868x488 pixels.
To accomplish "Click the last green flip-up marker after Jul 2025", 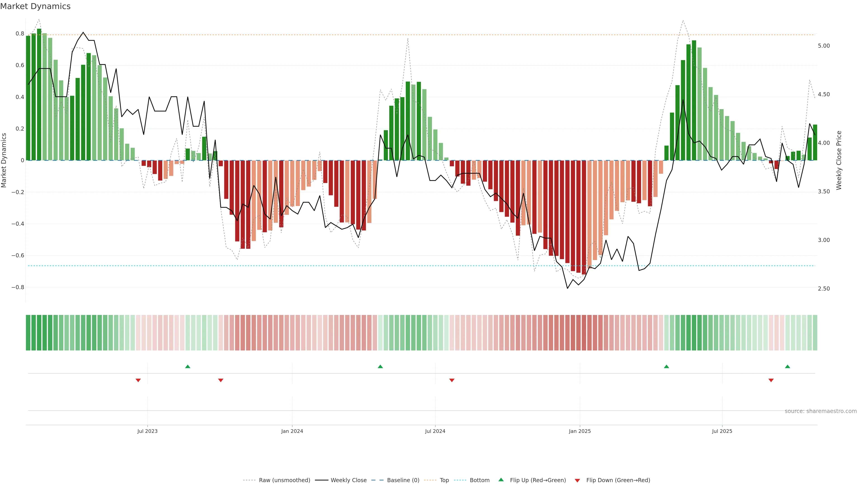I will [788, 366].
